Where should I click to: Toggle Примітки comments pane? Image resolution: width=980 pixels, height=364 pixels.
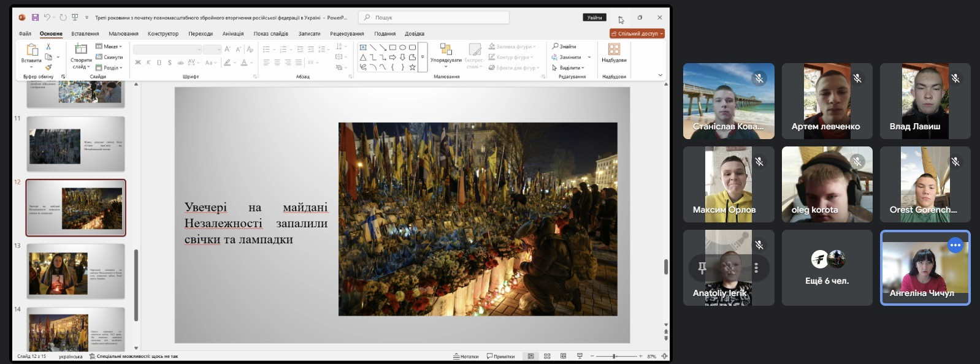[500, 356]
